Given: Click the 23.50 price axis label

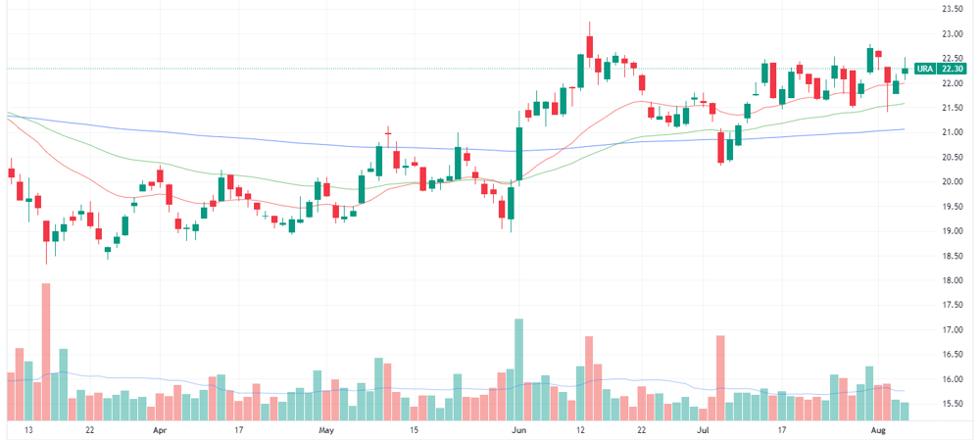Looking at the screenshot, I should tap(950, 9).
